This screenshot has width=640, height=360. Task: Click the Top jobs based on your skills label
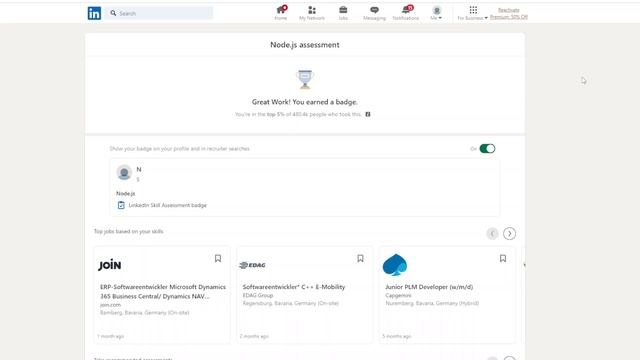(x=129, y=231)
